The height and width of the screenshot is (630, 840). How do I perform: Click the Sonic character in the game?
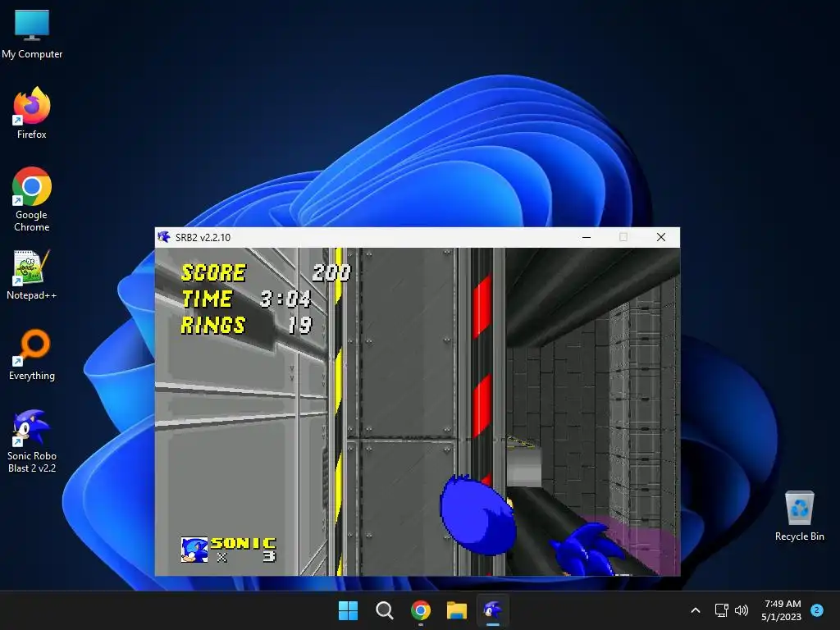click(586, 550)
